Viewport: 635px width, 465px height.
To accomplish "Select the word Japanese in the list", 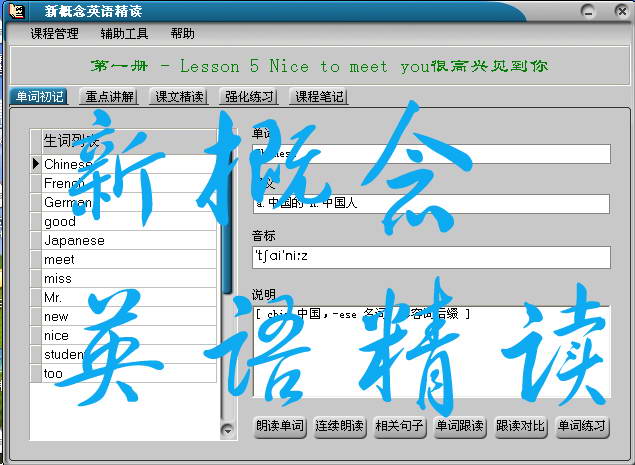I will click(x=129, y=240).
